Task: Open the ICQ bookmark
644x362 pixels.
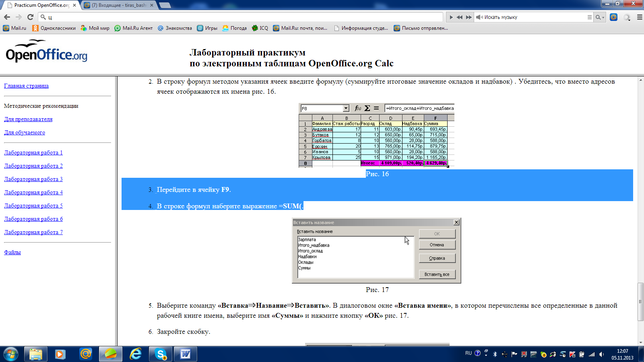Action: 260,28
